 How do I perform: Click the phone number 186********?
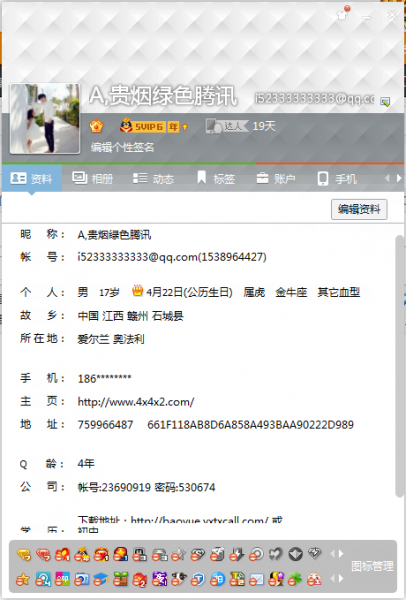click(104, 378)
